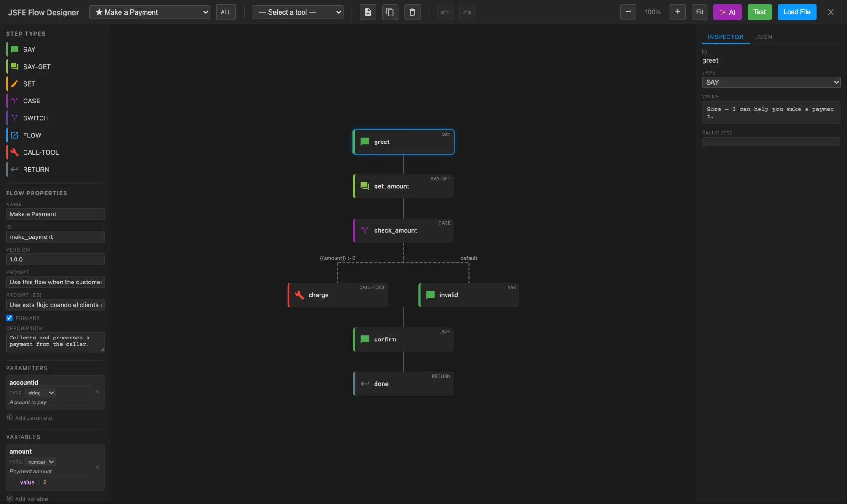Click the green Test button

759,12
